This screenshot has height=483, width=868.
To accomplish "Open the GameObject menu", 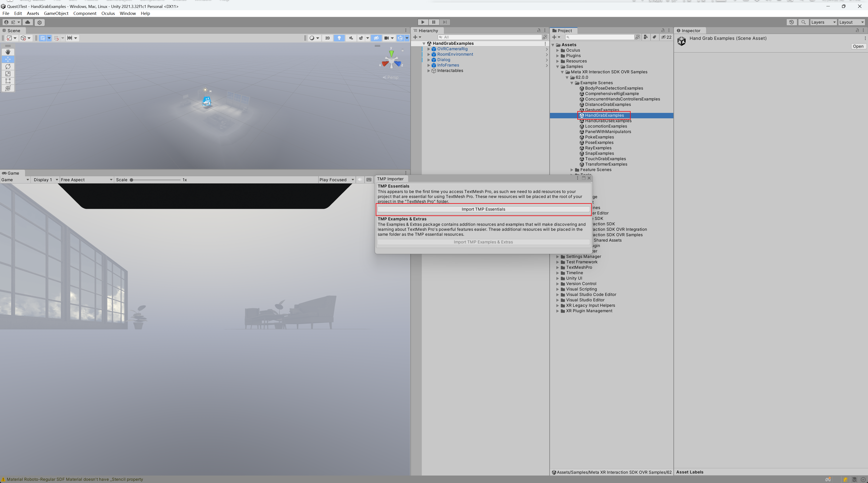I will (56, 14).
